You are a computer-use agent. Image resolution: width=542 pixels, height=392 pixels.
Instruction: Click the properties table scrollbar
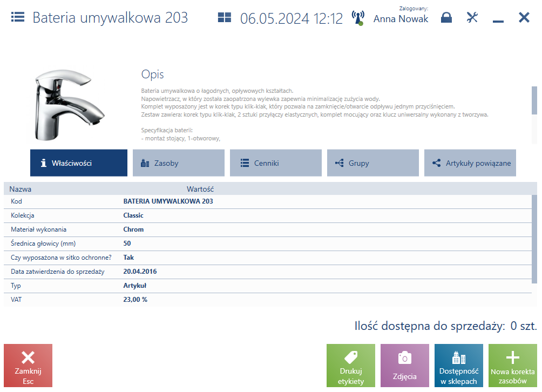[534, 239]
